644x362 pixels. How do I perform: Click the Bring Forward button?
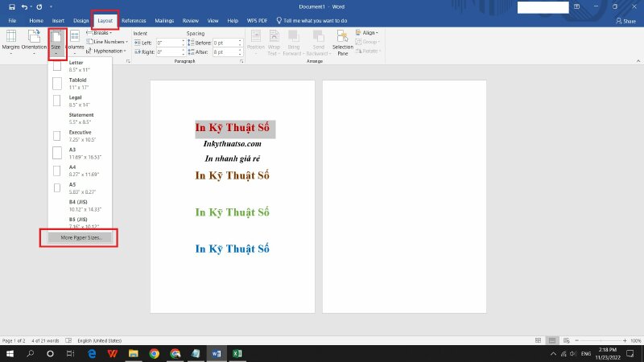[293, 43]
